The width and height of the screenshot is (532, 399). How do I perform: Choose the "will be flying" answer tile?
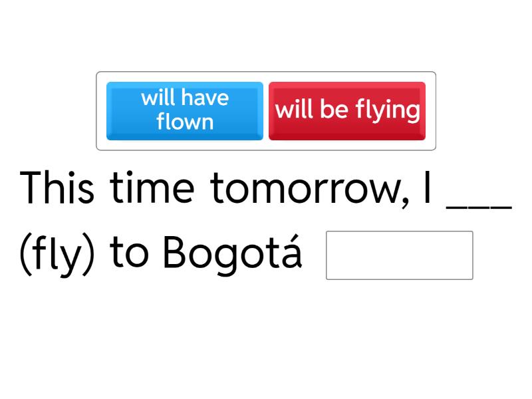point(347,110)
